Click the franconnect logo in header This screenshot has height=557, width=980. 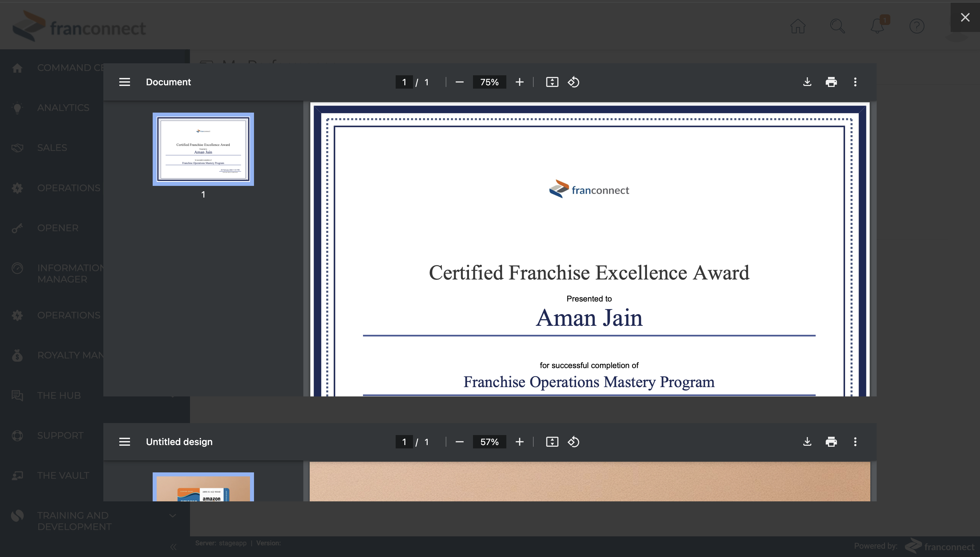pos(79,26)
